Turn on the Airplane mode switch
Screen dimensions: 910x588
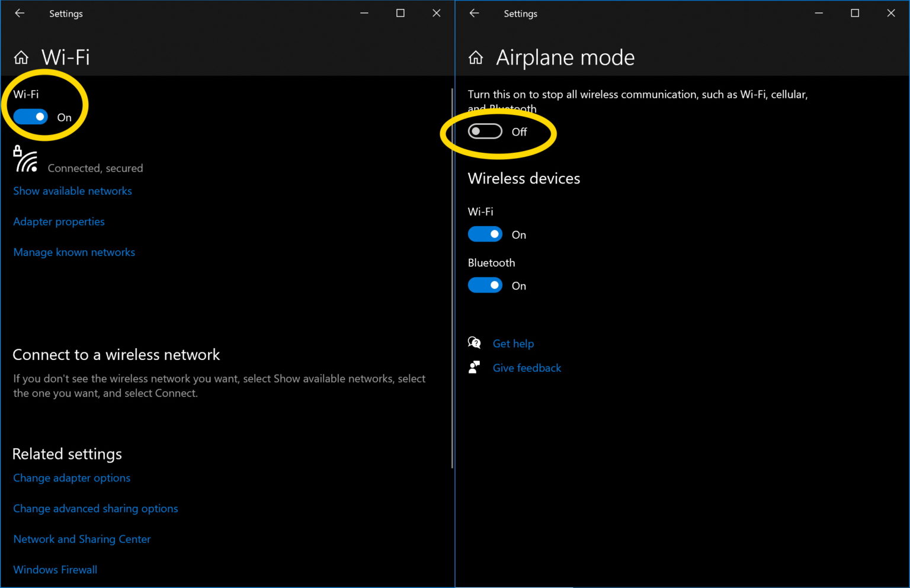coord(485,131)
